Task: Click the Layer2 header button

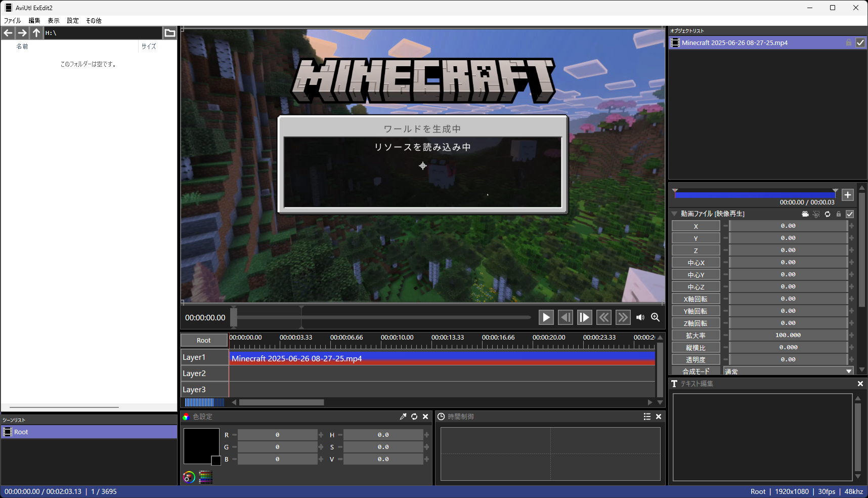Action: click(x=205, y=373)
